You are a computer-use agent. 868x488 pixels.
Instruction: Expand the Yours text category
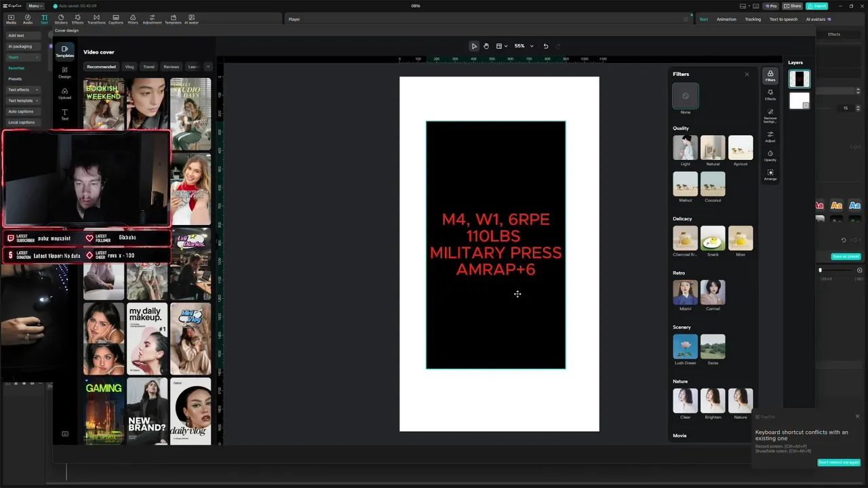(22, 57)
